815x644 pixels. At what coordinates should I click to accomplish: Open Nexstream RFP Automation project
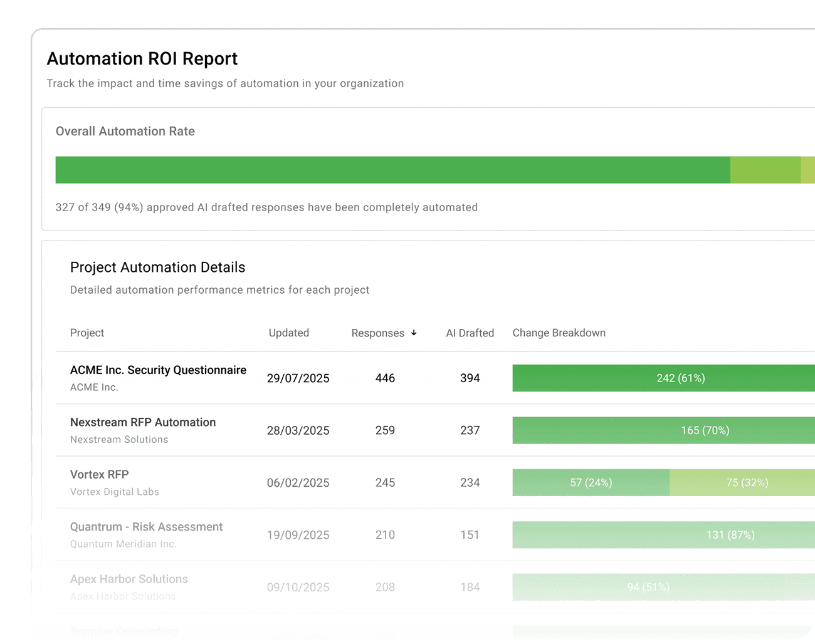(x=143, y=422)
